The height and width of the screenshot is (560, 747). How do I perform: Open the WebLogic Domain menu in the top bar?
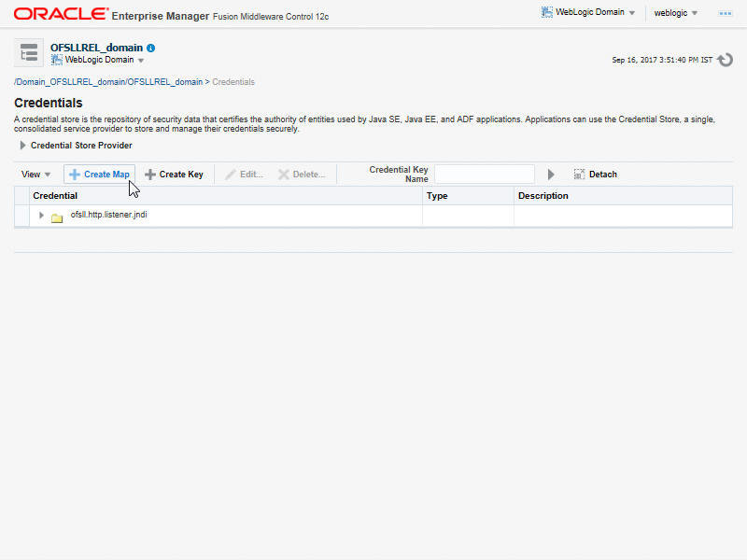pos(594,12)
